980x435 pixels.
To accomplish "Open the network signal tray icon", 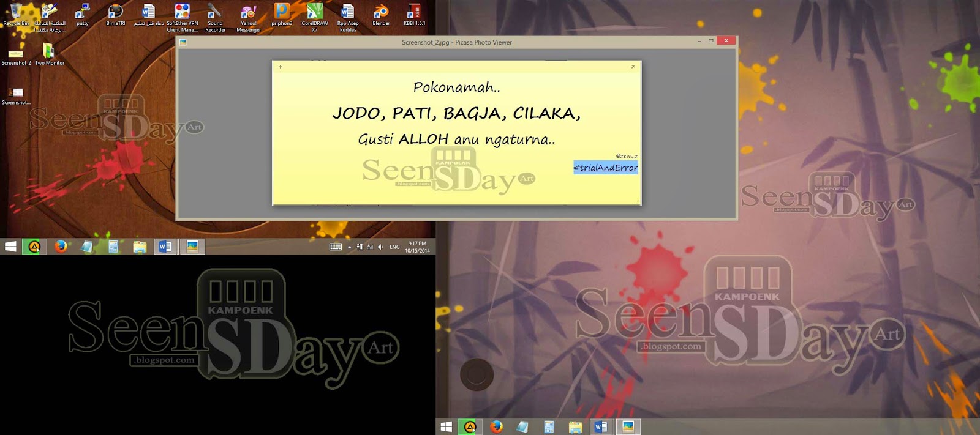I will click(x=370, y=247).
